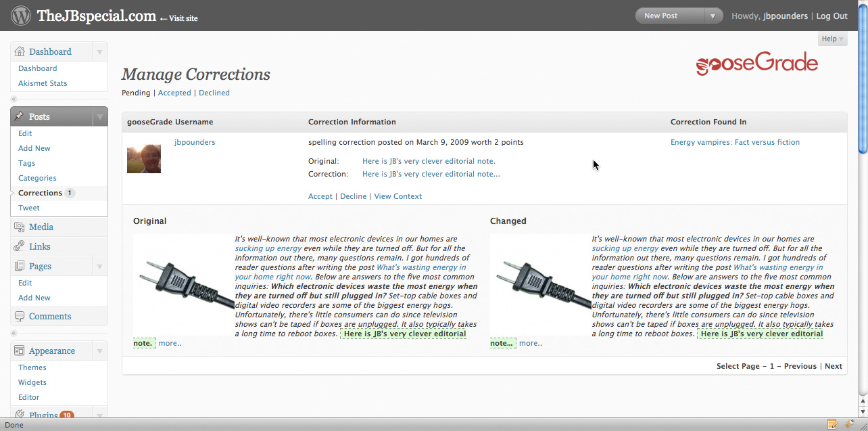
Task: Click Log Out
Action: (x=831, y=16)
